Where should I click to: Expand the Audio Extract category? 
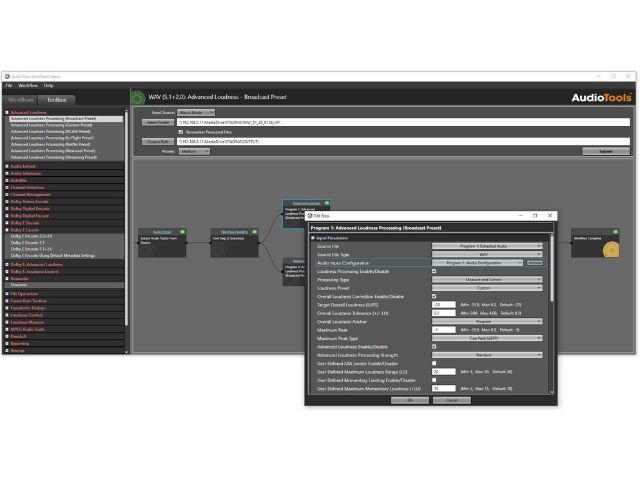coord(7,166)
